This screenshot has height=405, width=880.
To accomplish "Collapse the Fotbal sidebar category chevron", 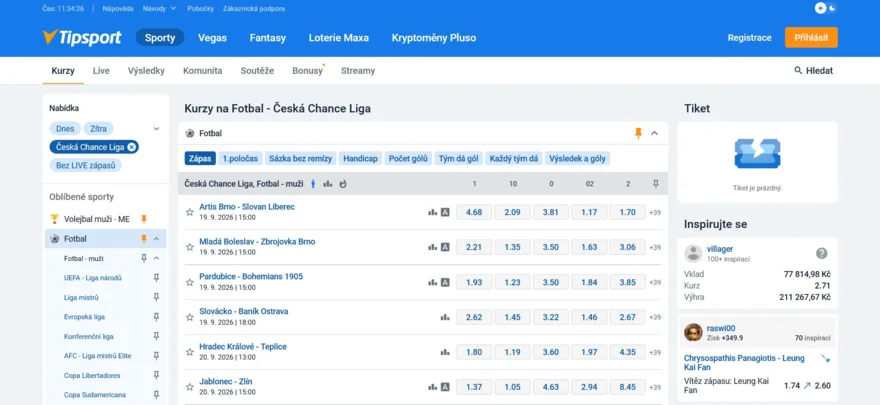I will click(x=157, y=239).
